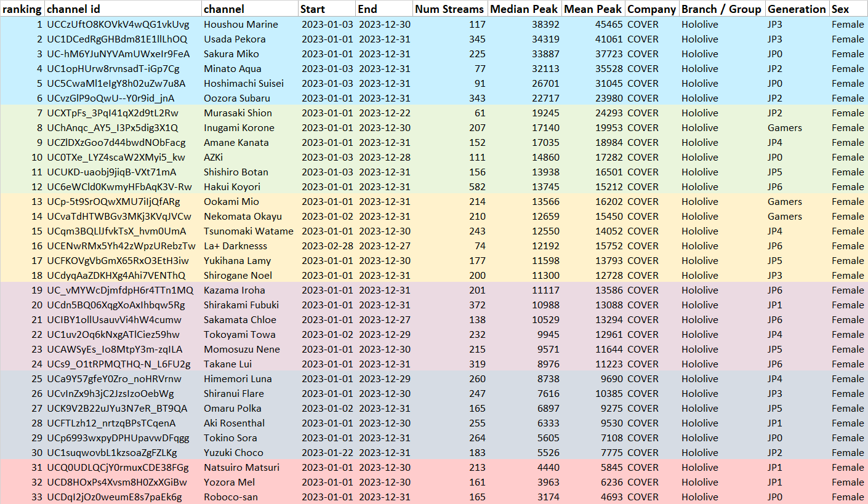Click the 'Median Peak' header cell
Image resolution: width=868 pixels, height=504 pixels.
[525, 9]
